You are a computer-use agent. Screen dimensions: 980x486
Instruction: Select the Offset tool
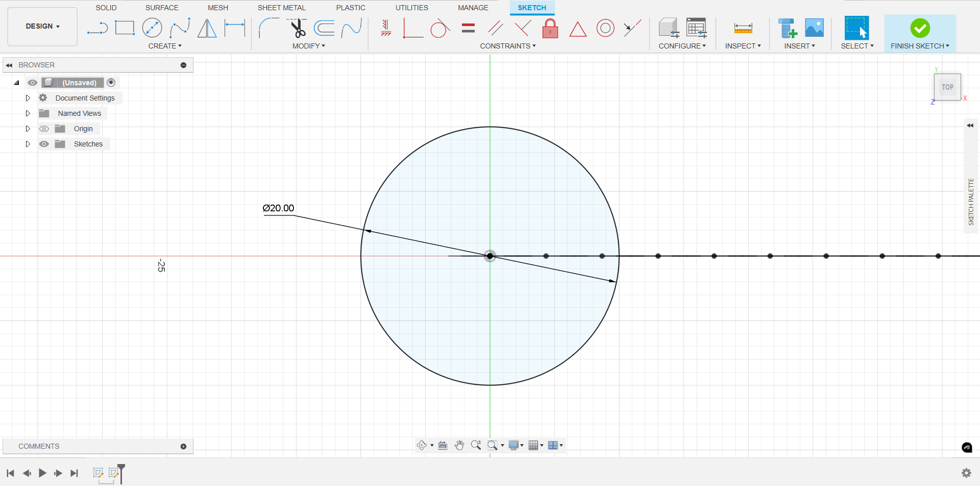[324, 28]
